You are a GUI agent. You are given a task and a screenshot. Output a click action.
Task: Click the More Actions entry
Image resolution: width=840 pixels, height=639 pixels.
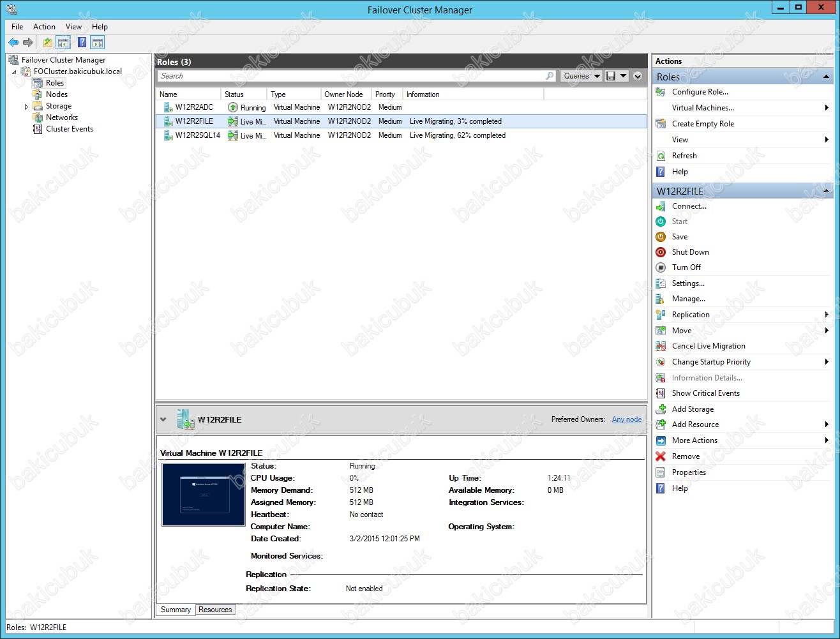pyautogui.click(x=694, y=440)
